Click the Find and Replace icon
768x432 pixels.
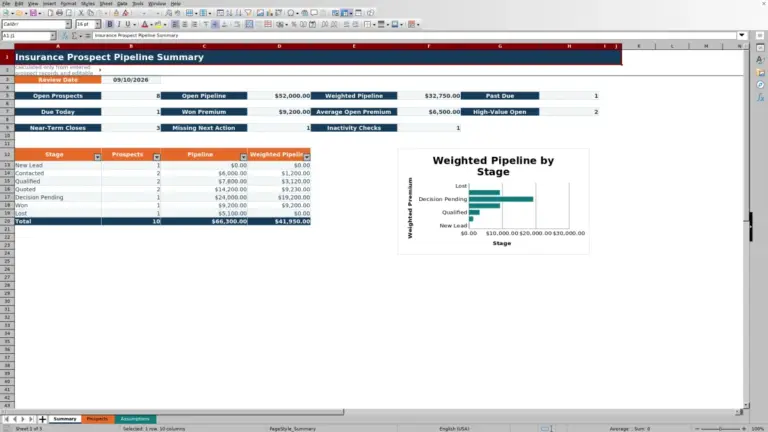[x=168, y=13]
